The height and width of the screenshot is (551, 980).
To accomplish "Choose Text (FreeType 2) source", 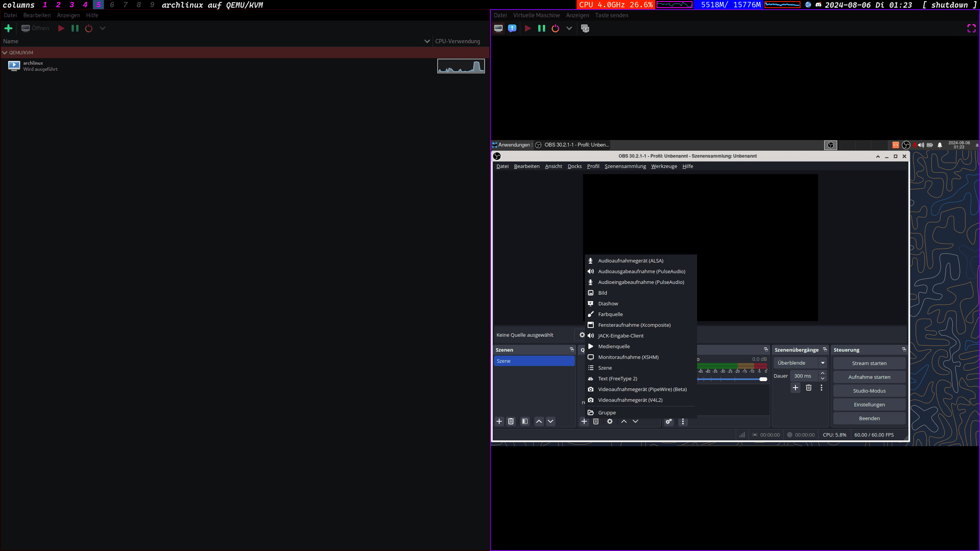I will tap(641, 378).
